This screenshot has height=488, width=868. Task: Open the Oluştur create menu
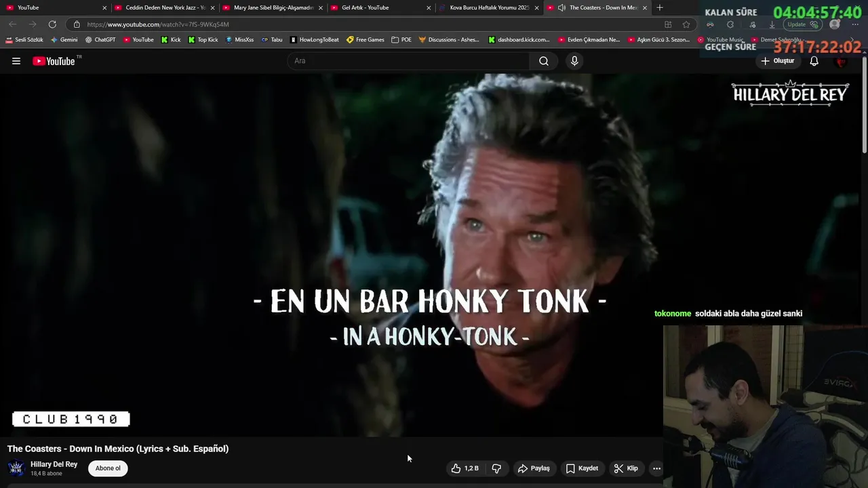[778, 61]
